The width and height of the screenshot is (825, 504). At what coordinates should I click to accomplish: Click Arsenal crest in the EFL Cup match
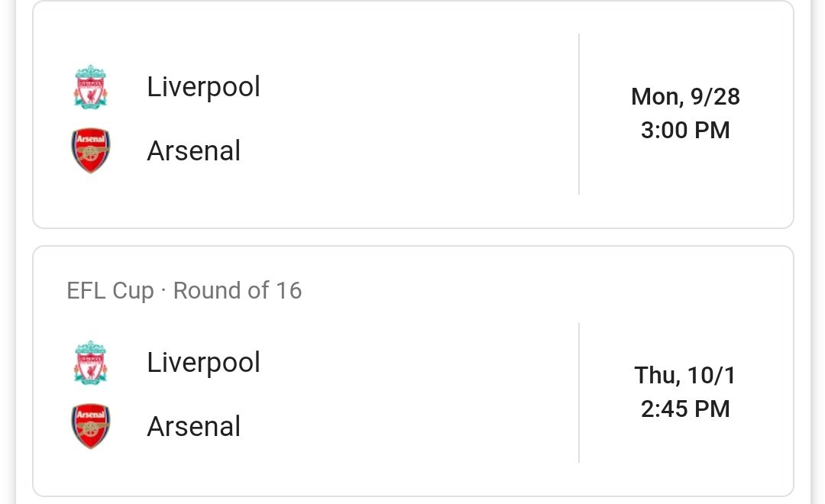[x=90, y=426]
